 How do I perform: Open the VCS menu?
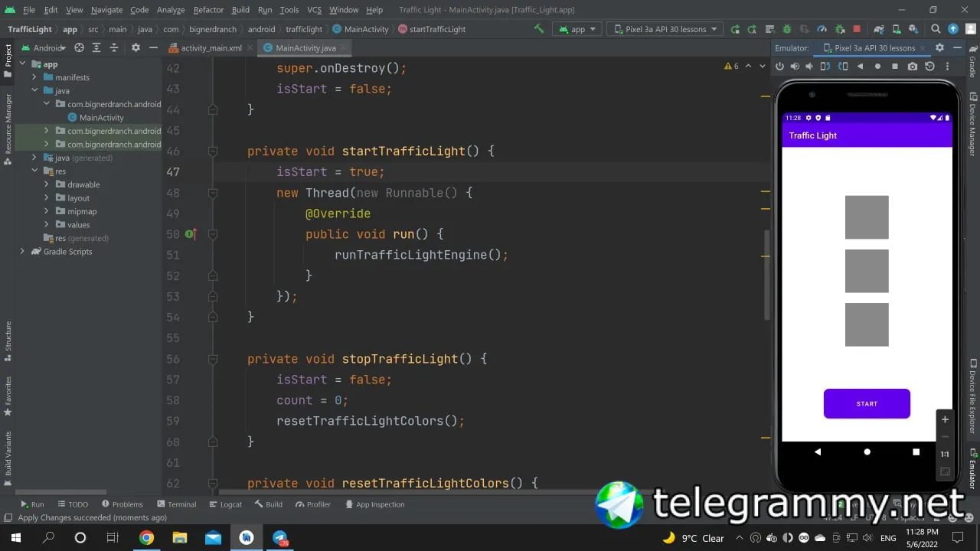coord(314,10)
